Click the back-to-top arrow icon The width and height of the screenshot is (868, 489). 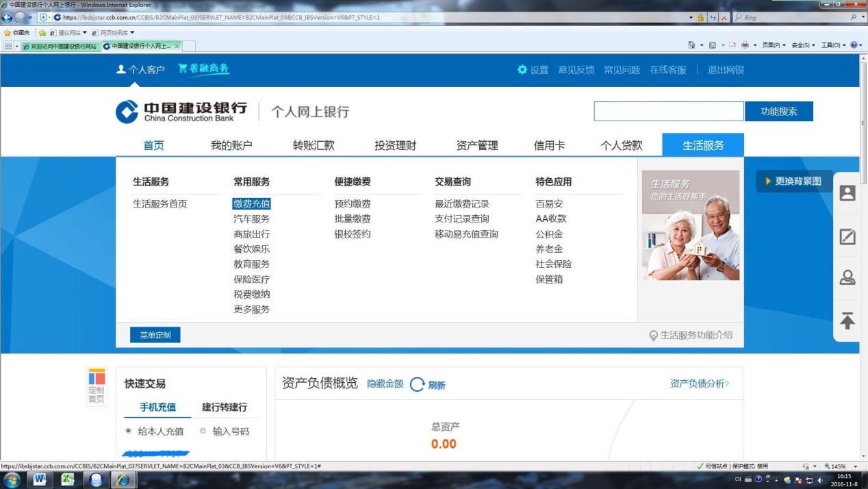847,320
